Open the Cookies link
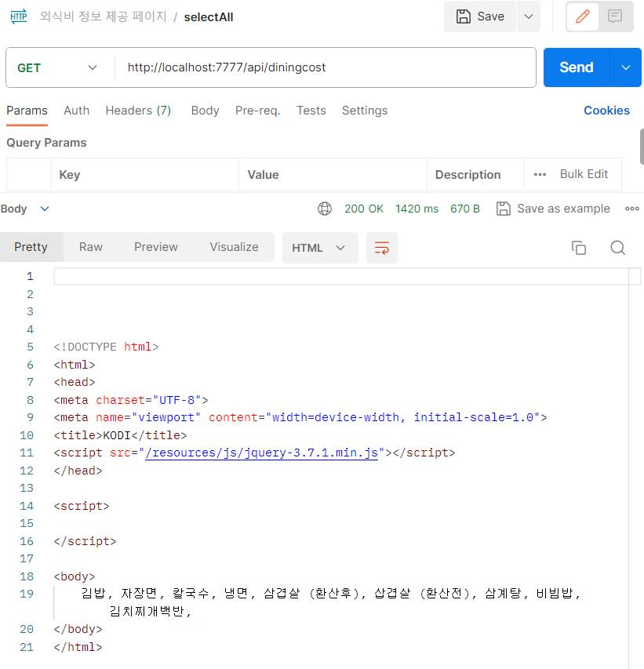The image size is (644, 669). click(x=606, y=111)
